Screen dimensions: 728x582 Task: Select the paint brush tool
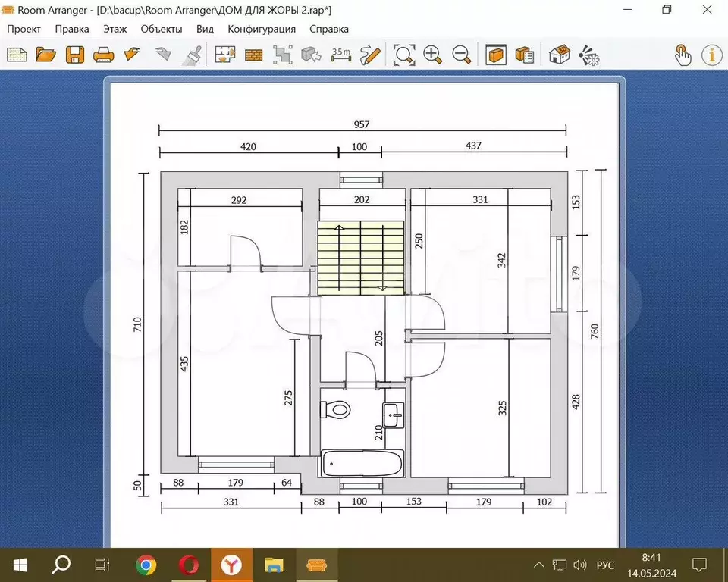191,55
